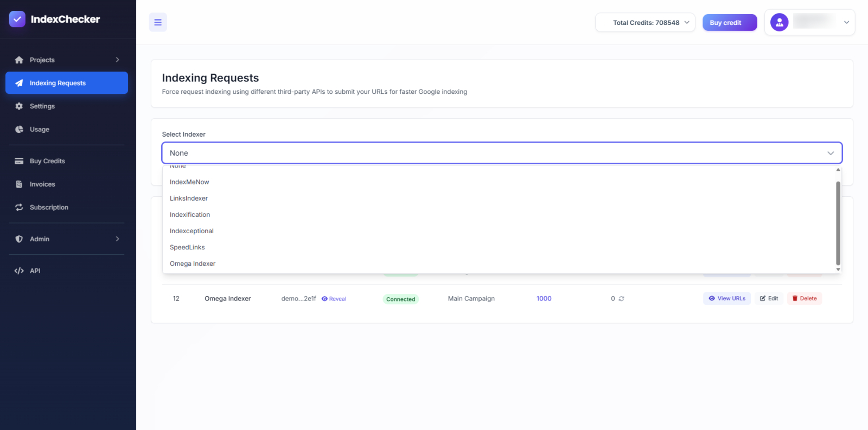This screenshot has height=430, width=868.
Task: Reveal the Omega Indexer API key
Action: click(x=334, y=299)
